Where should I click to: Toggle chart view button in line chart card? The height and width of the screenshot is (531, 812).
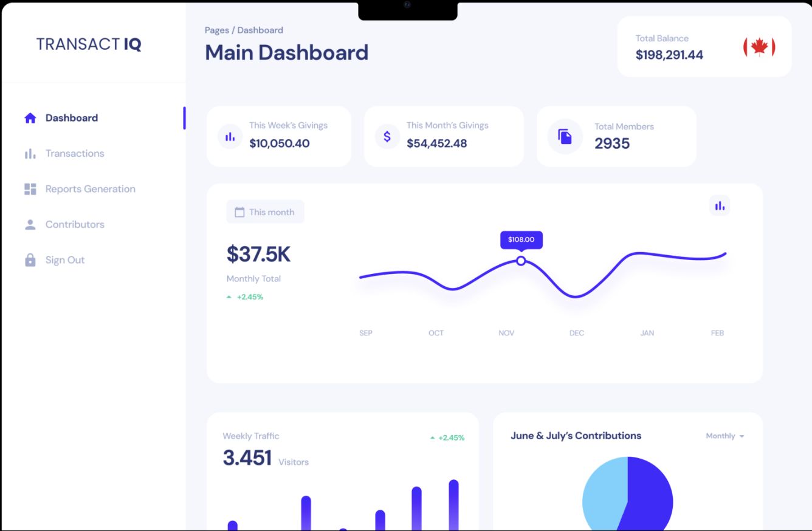(x=720, y=205)
